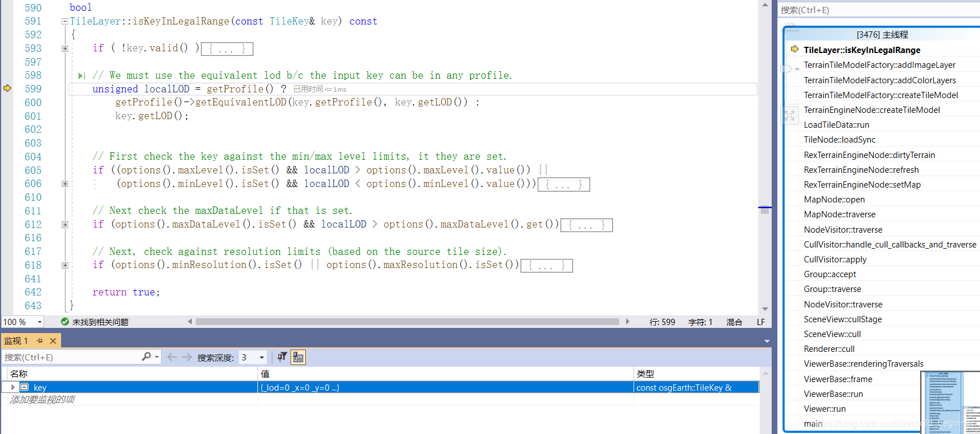This screenshot has height=434, width=980.
Task: Click collapsed { ... } box on line 593
Action: 227,49
